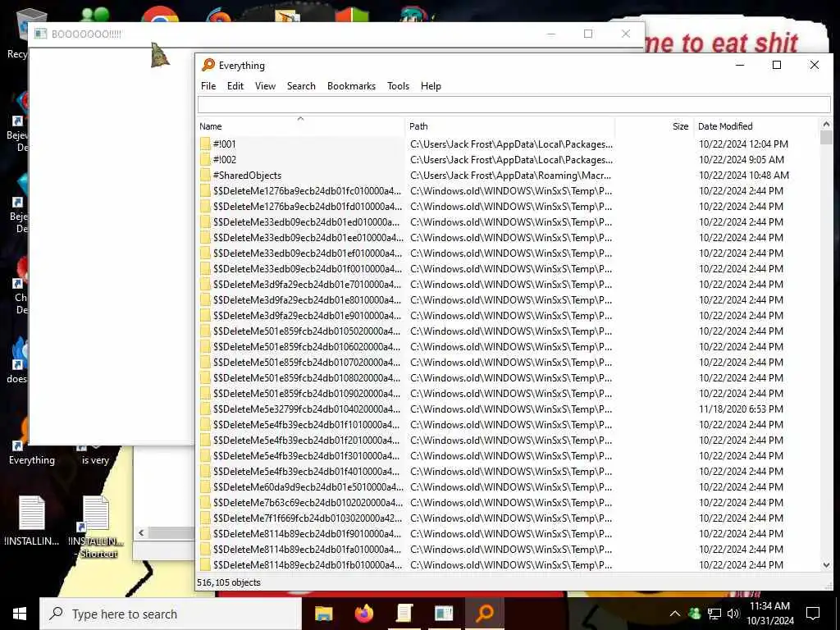
Task: Open the File menu in Everything
Action: point(208,85)
